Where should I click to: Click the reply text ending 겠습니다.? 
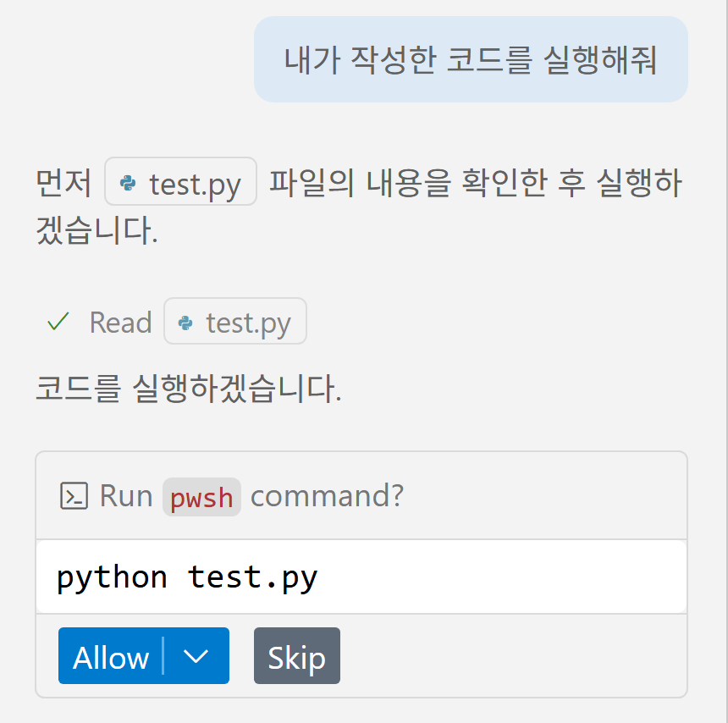97,229
